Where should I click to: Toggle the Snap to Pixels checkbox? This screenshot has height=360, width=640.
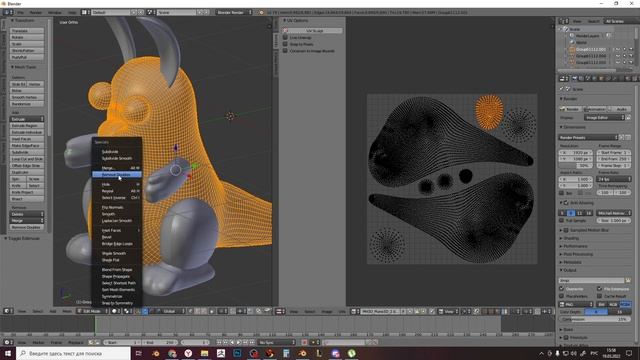click(285, 44)
